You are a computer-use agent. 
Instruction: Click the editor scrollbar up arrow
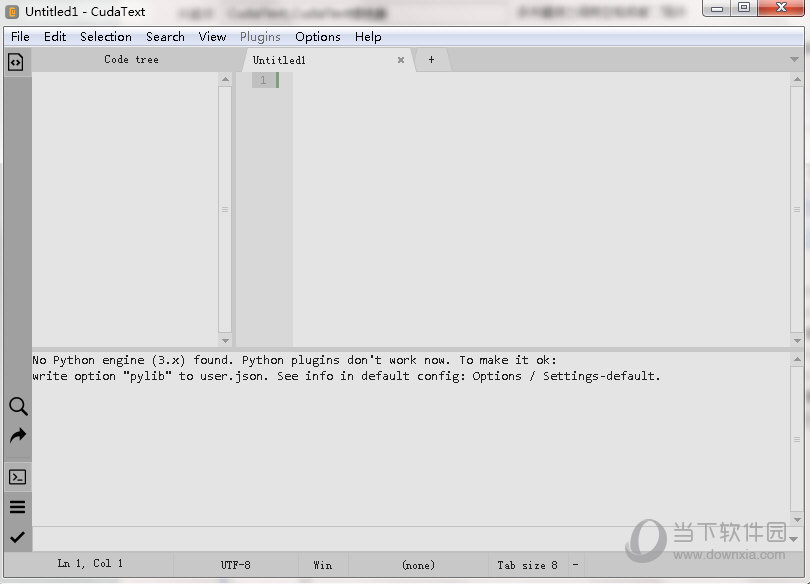(x=797, y=79)
